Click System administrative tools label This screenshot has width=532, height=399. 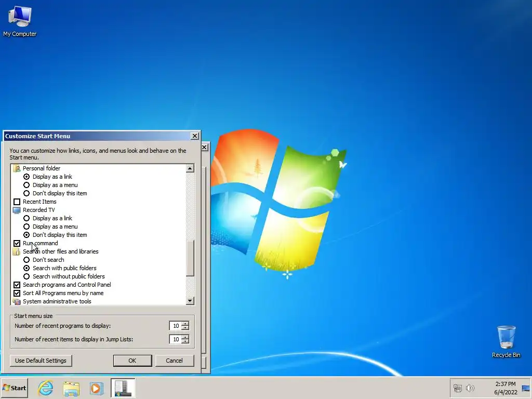(x=57, y=301)
